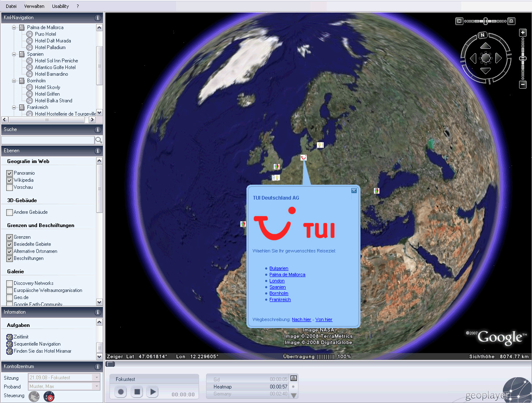Click the Finden Sie das Hotel Miramar icon

coord(10,351)
